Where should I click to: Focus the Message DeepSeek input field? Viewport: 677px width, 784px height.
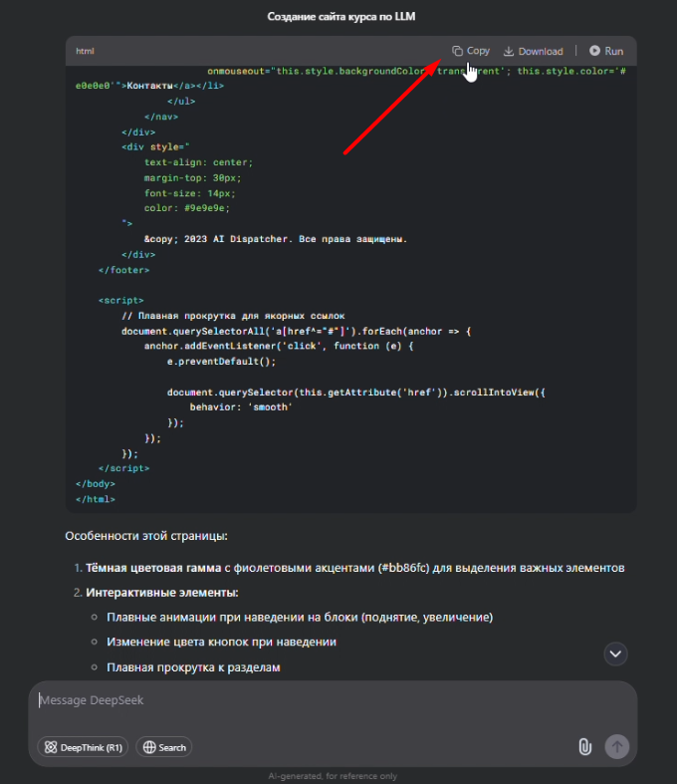[333, 700]
